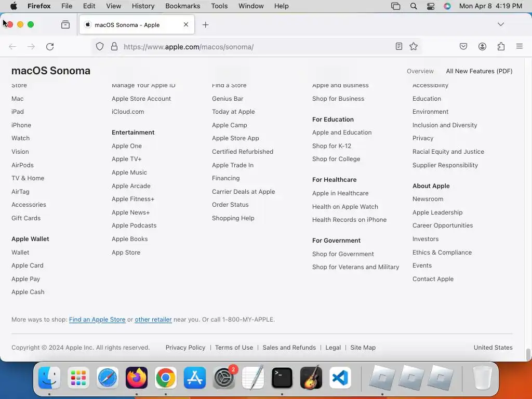532x399 pixels.
Task: Open App Store from the dock
Action: (x=195, y=378)
